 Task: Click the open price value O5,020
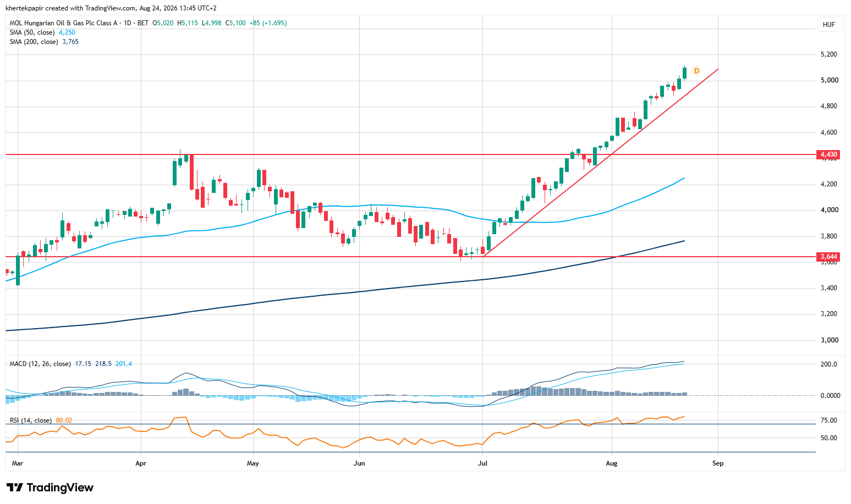pos(163,23)
